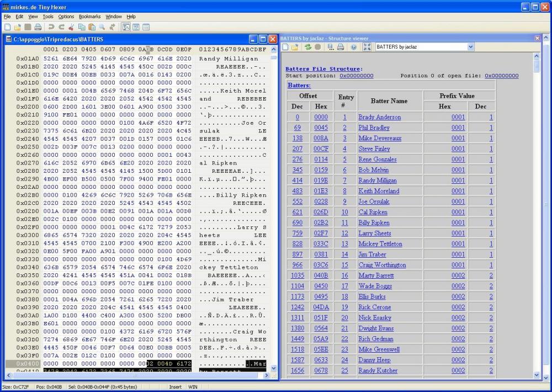Click the Find magnifier icon
552x392 pixels.
[x=102, y=27]
